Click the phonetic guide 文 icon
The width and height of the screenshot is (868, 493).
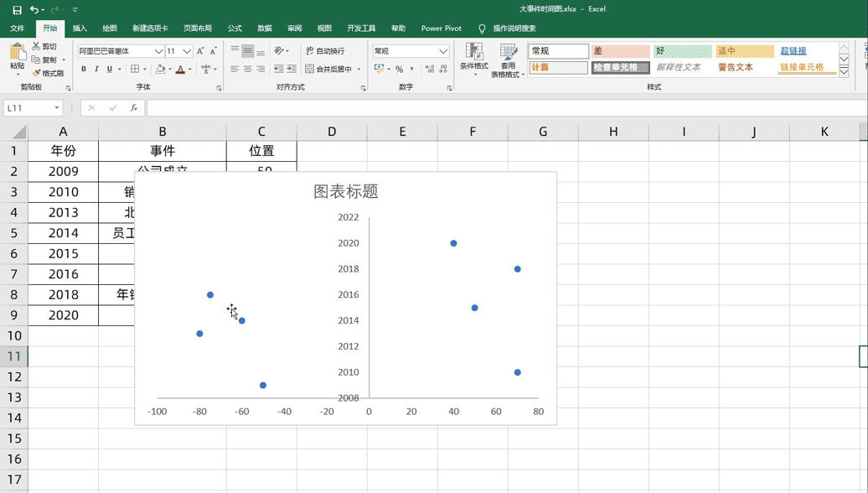(x=205, y=69)
